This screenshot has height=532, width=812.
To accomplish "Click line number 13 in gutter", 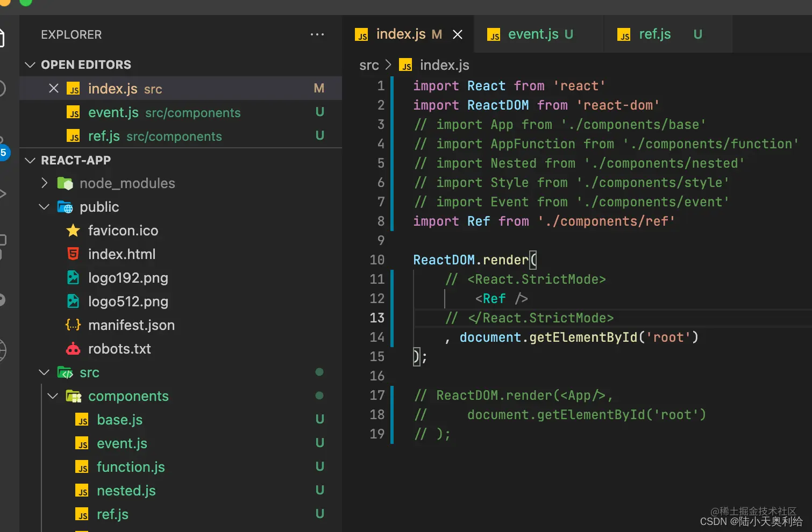I will (x=377, y=318).
